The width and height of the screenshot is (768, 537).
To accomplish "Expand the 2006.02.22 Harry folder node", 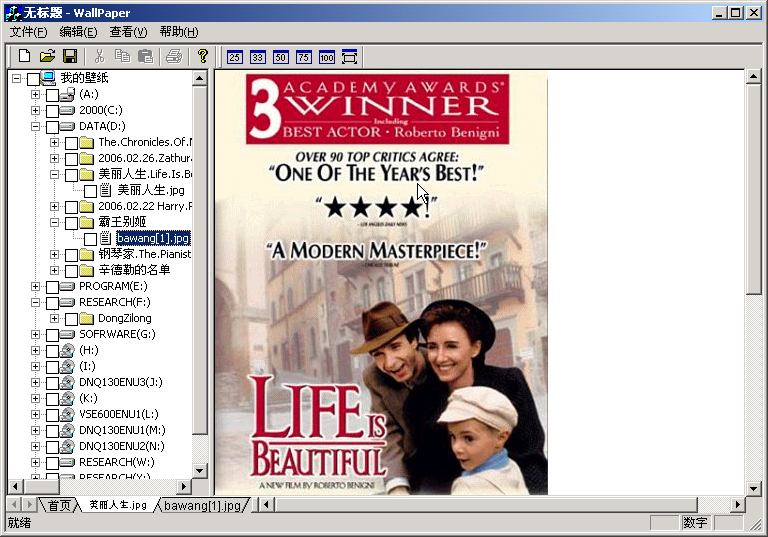I will coord(54,206).
